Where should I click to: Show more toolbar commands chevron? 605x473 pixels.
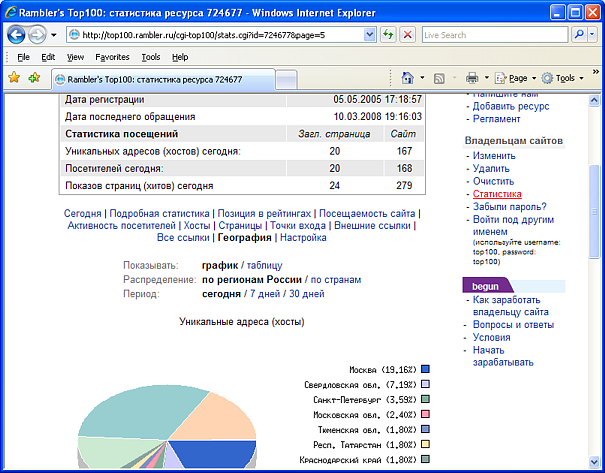(596, 72)
